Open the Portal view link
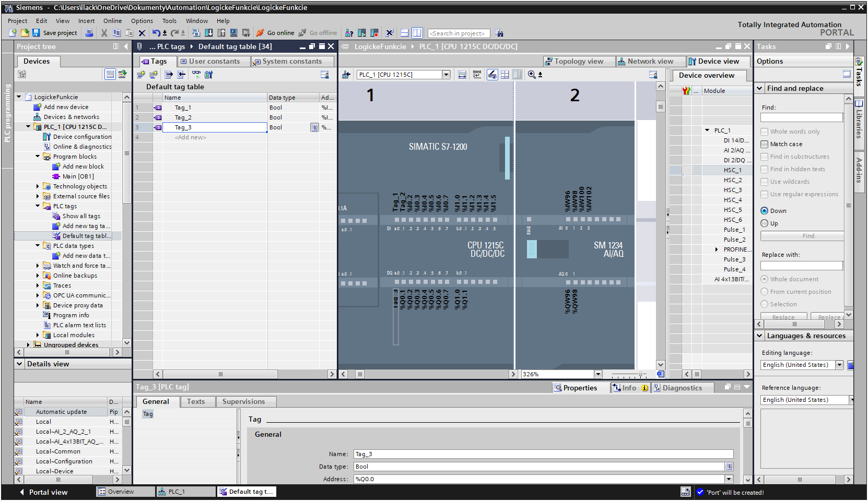 tap(48, 492)
